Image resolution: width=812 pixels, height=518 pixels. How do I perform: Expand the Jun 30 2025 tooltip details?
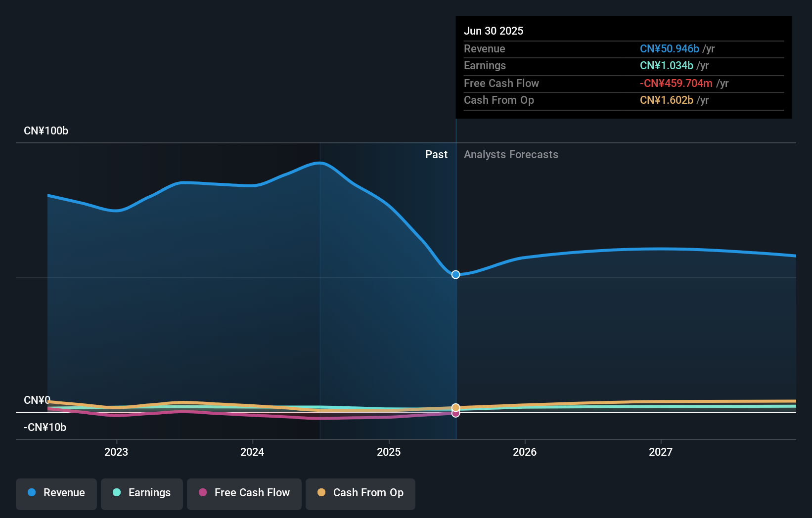point(494,31)
